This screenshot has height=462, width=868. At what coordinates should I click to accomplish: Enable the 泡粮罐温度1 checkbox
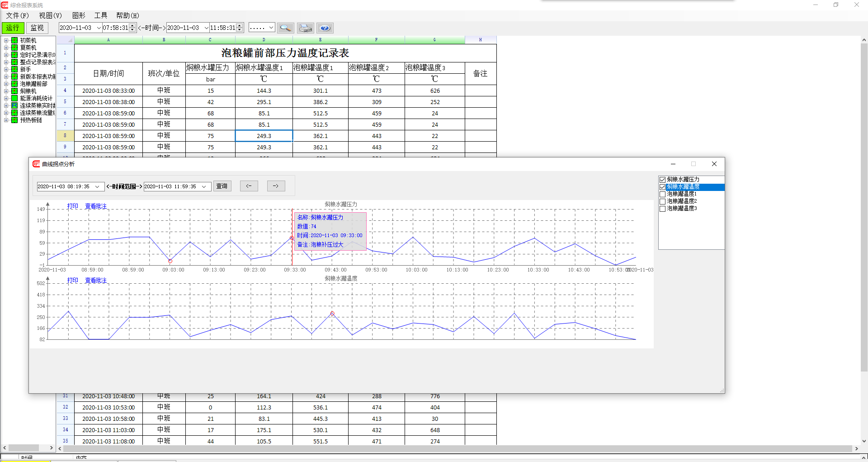(663, 194)
